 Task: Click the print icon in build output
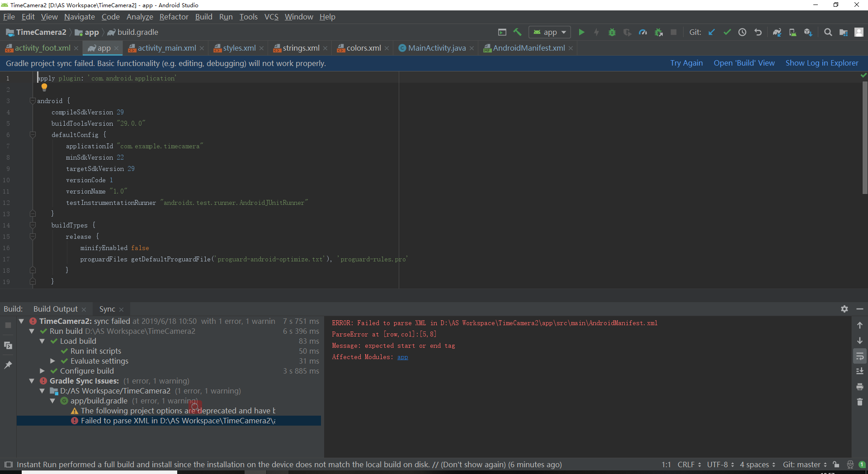[860, 387]
